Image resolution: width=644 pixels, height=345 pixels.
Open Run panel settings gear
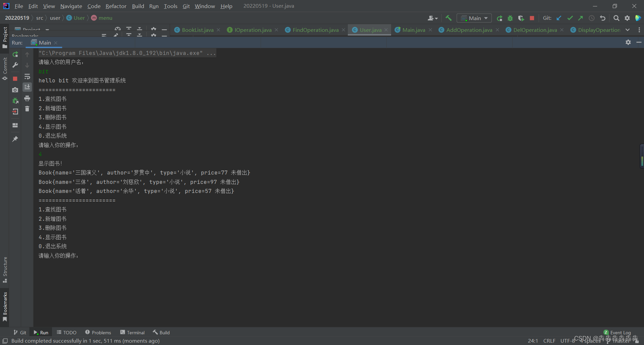coord(628,42)
